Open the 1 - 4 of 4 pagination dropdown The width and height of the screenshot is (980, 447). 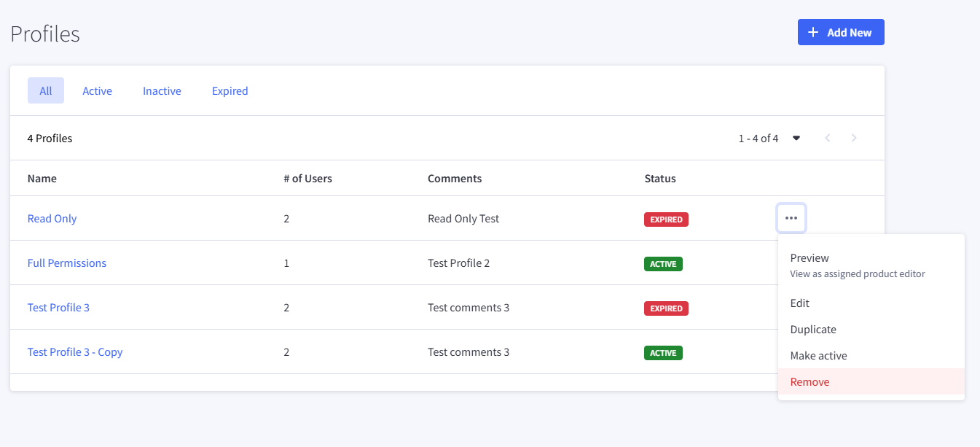coord(769,138)
